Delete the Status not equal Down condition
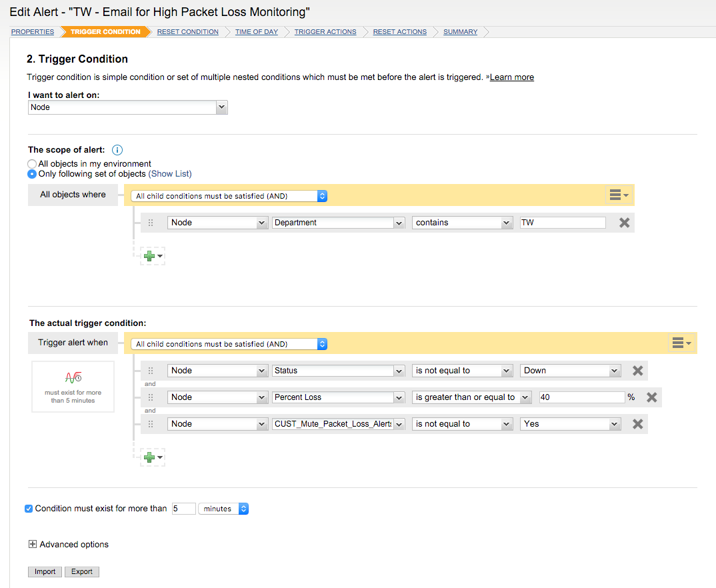The width and height of the screenshot is (716, 588). [637, 371]
